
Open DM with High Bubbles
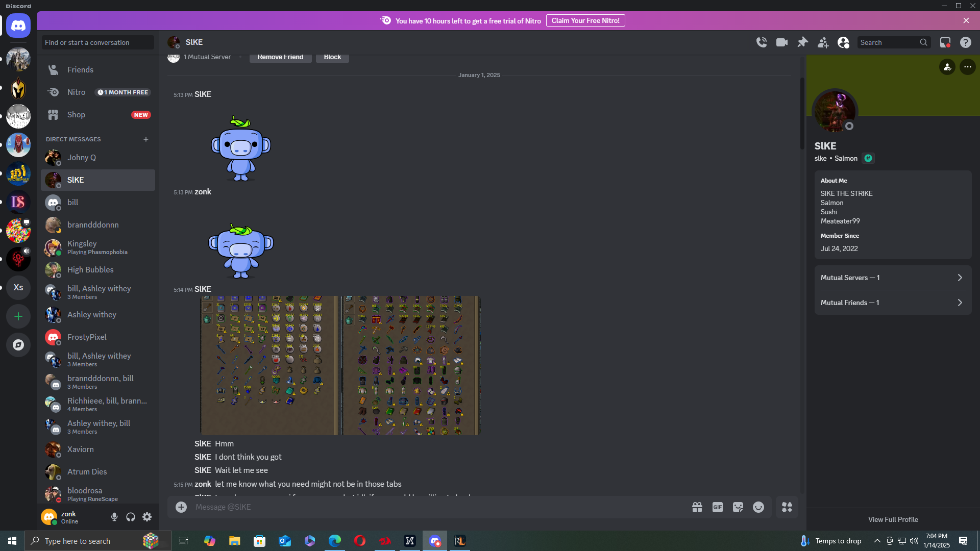[x=98, y=270]
